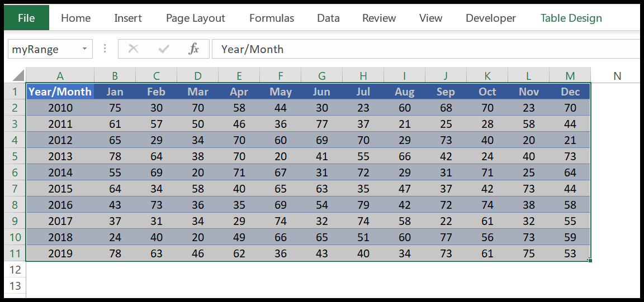Switch to the Table Design tab
Image resolution: width=644 pixels, height=302 pixels.
coord(571,18)
